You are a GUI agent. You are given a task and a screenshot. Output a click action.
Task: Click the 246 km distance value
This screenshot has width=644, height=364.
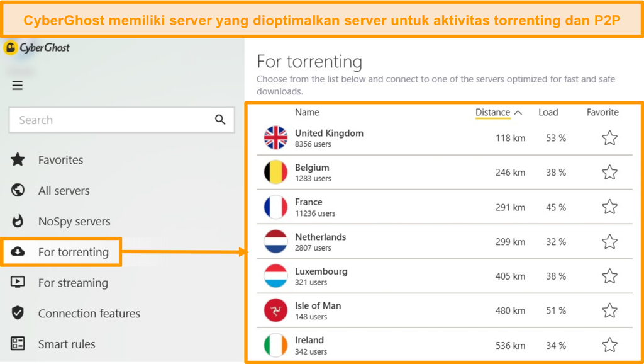click(510, 173)
